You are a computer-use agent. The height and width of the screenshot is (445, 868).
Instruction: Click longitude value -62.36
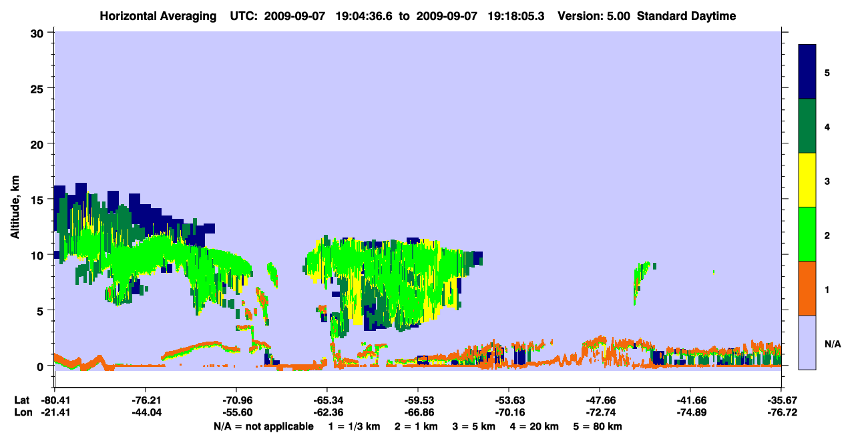[x=327, y=412]
